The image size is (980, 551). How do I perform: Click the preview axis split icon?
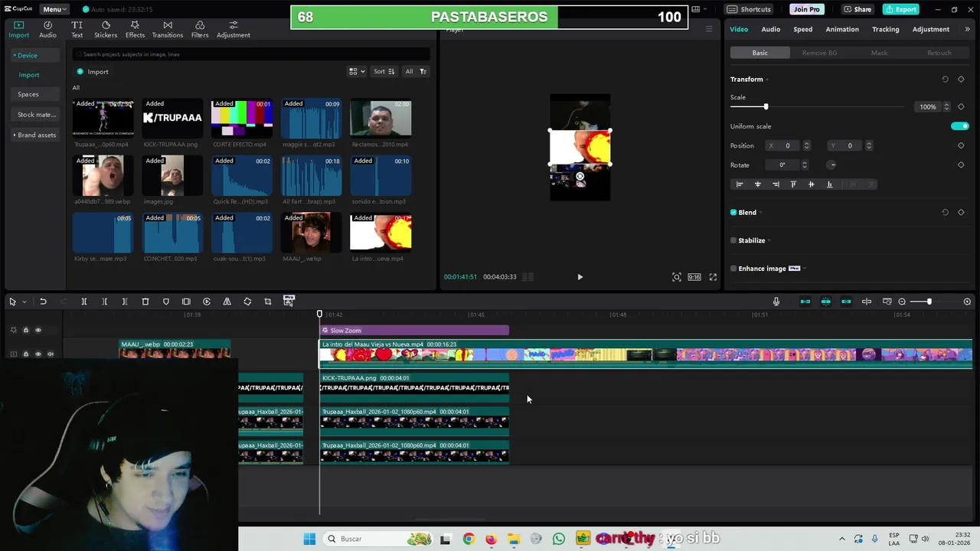(867, 302)
